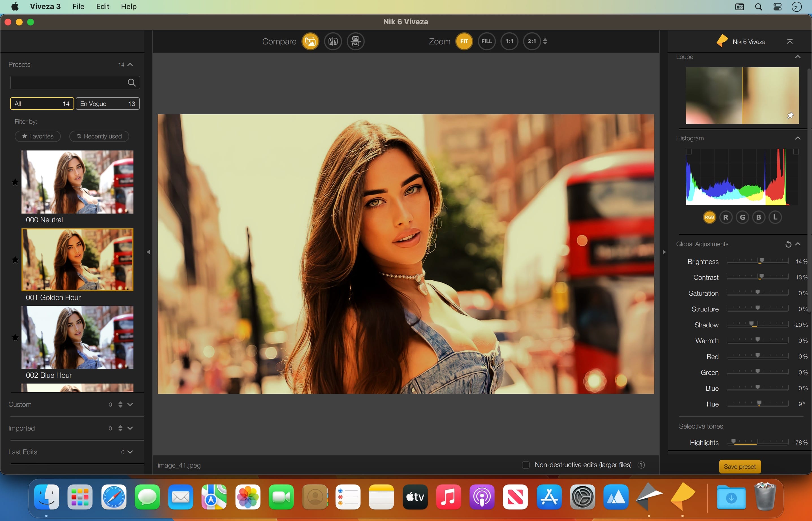This screenshot has height=521, width=812.
Task: Set zoom to 1:1
Action: coord(509,41)
